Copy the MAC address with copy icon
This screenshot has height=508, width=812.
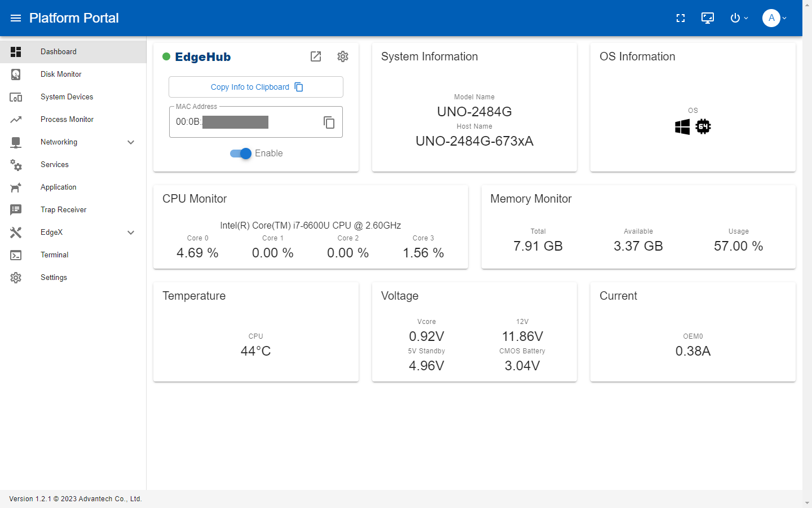[329, 122]
